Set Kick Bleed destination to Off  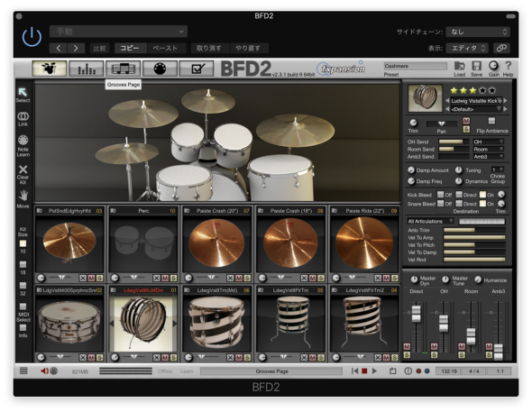pos(440,195)
